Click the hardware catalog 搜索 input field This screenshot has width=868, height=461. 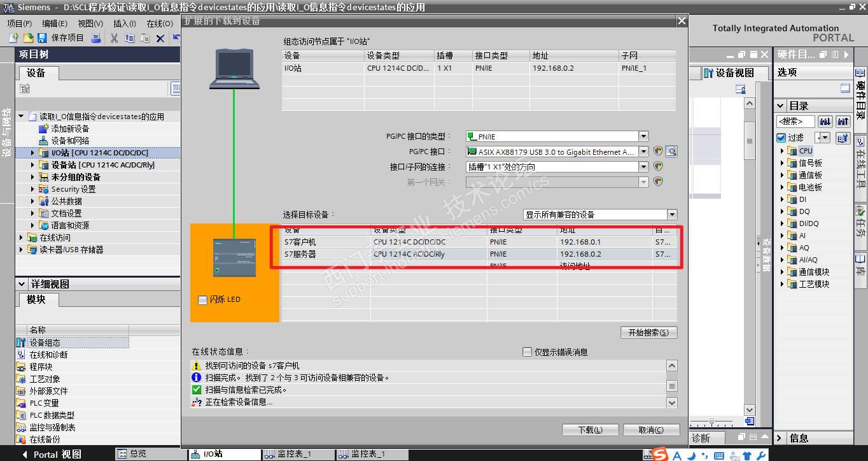(795, 121)
